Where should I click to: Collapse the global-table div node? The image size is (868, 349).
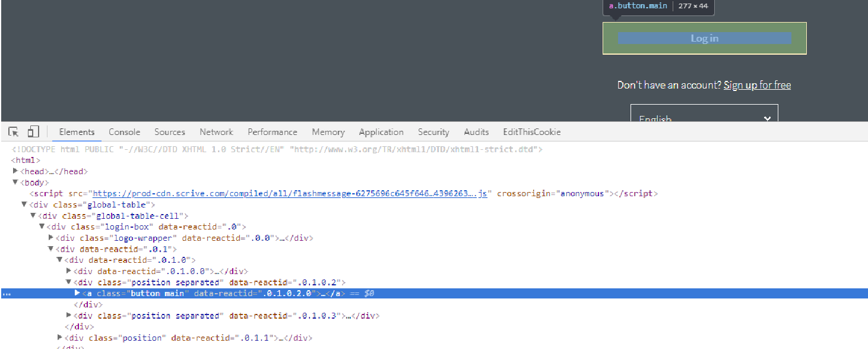(24, 205)
